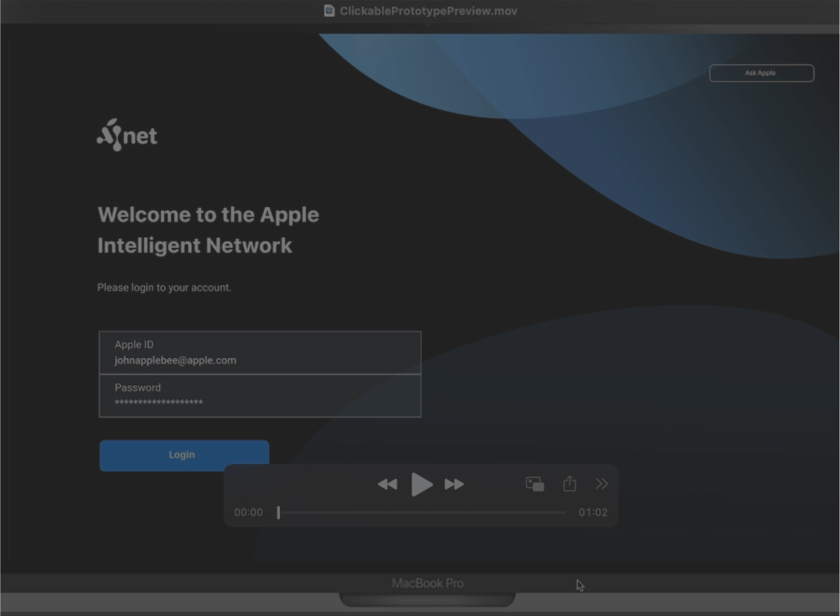This screenshot has width=840, height=616.
Task: Toggle the 01:02 duration time display
Action: point(593,513)
